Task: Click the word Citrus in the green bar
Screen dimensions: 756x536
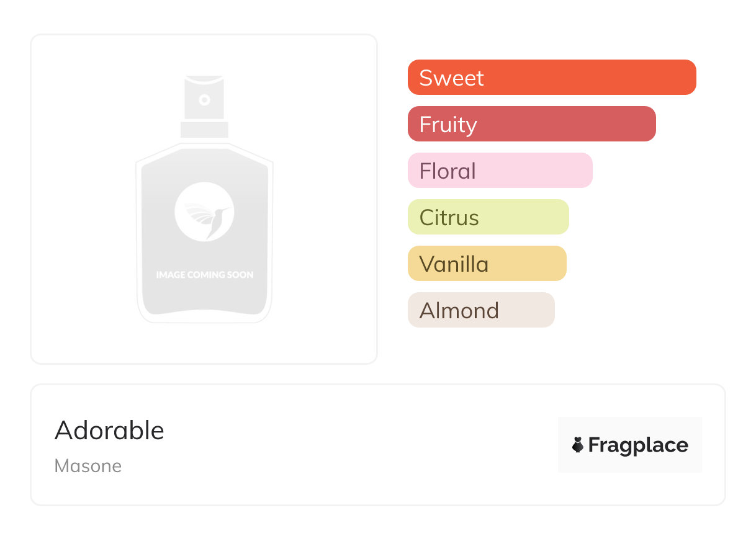Action: (x=449, y=218)
